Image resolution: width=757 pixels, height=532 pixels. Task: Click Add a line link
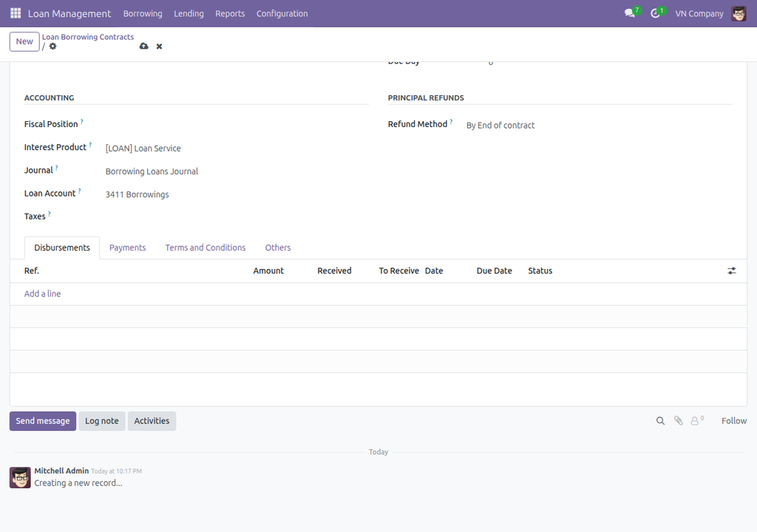42,293
